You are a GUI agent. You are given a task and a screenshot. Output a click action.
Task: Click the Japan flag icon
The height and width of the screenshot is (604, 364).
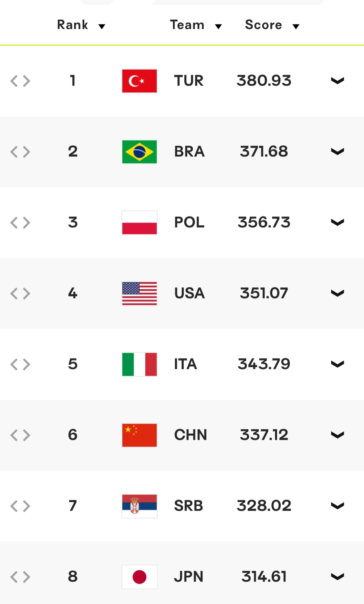pyautogui.click(x=139, y=577)
